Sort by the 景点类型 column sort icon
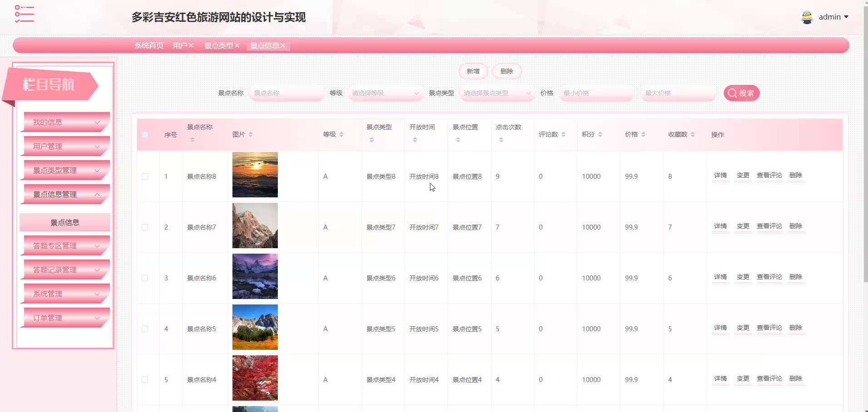 pos(372,140)
